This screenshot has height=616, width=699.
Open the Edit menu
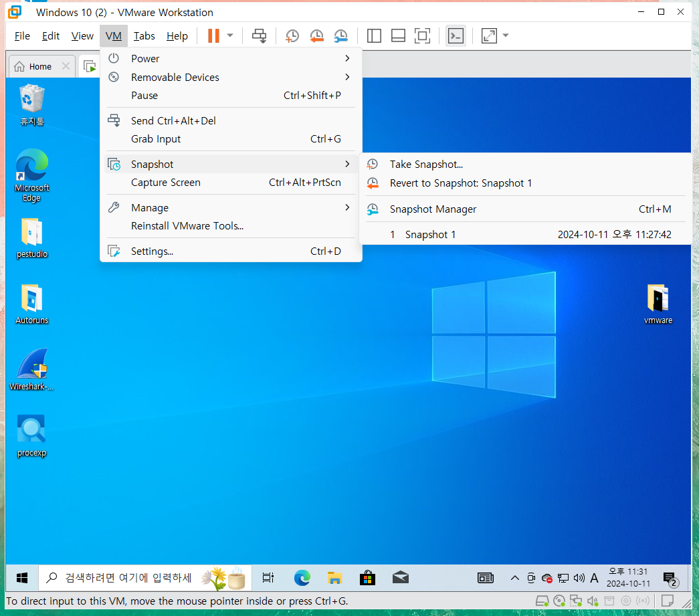point(51,36)
